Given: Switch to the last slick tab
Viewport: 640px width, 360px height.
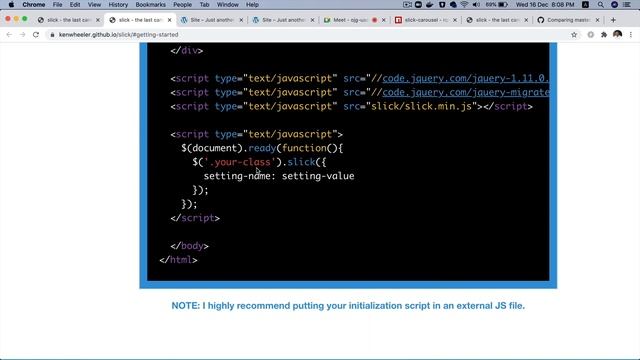Looking at the screenshot, I should (x=498, y=20).
